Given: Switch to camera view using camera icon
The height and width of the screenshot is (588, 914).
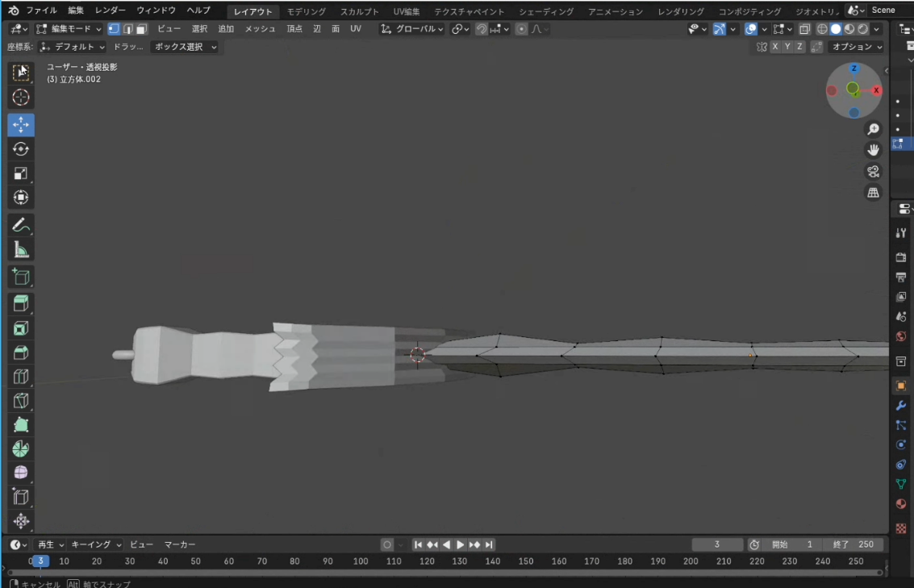Looking at the screenshot, I should point(873,171).
